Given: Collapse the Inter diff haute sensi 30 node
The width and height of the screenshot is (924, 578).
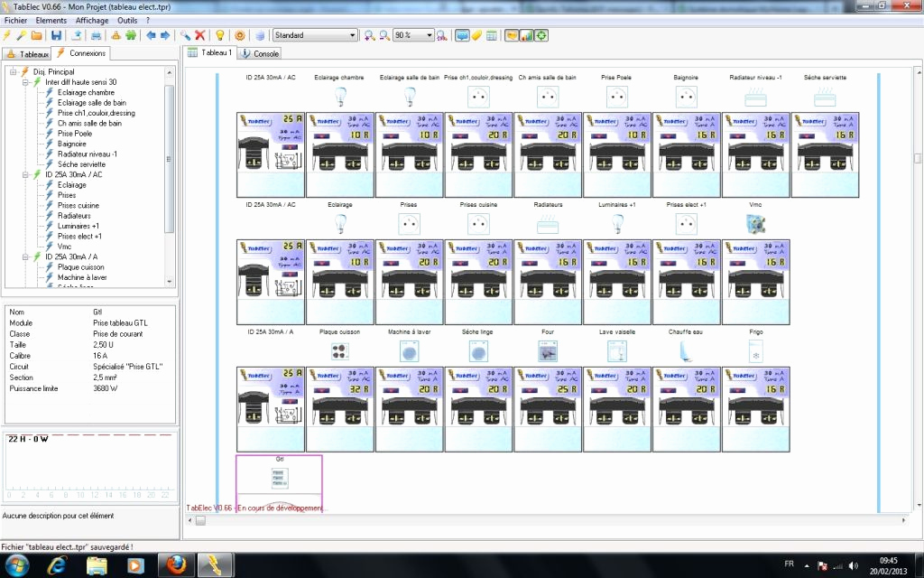Looking at the screenshot, I should [x=26, y=82].
